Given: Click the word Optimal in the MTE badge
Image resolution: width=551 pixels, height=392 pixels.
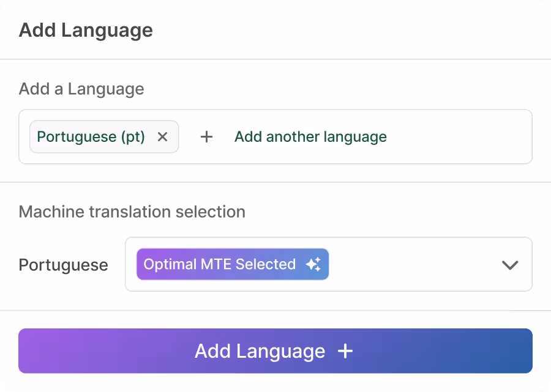Looking at the screenshot, I should [170, 265].
